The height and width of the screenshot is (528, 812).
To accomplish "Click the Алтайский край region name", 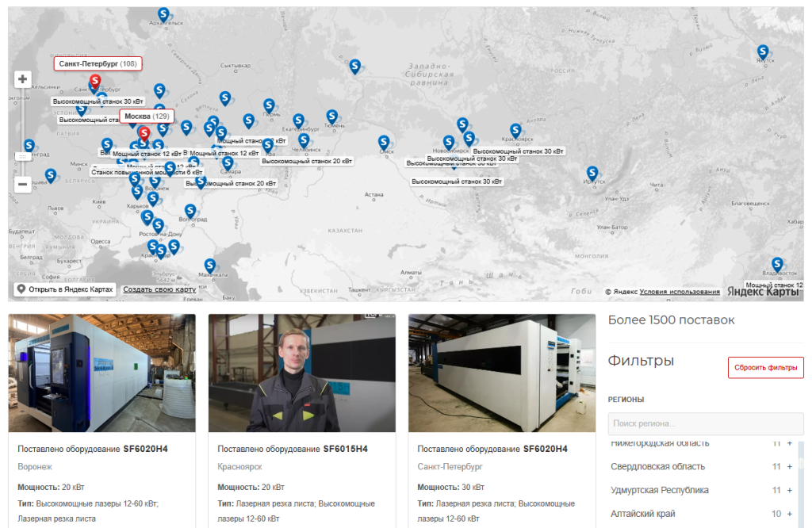I will [x=642, y=514].
